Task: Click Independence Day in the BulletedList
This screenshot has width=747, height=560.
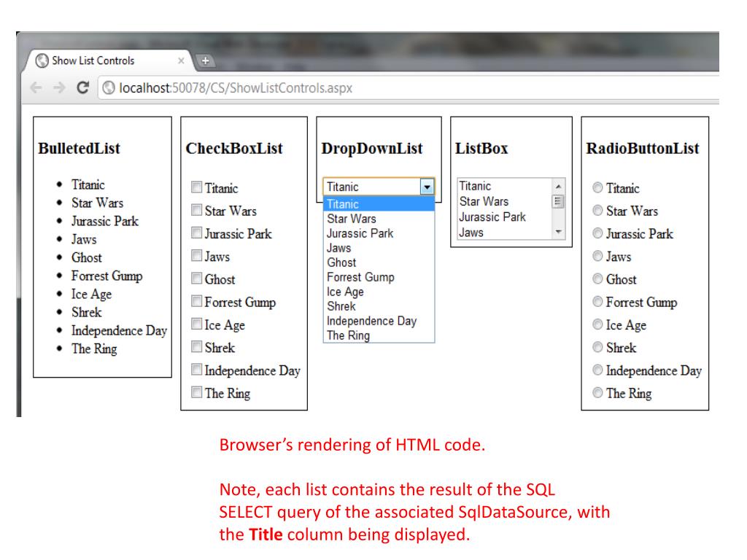Action: click(x=119, y=330)
